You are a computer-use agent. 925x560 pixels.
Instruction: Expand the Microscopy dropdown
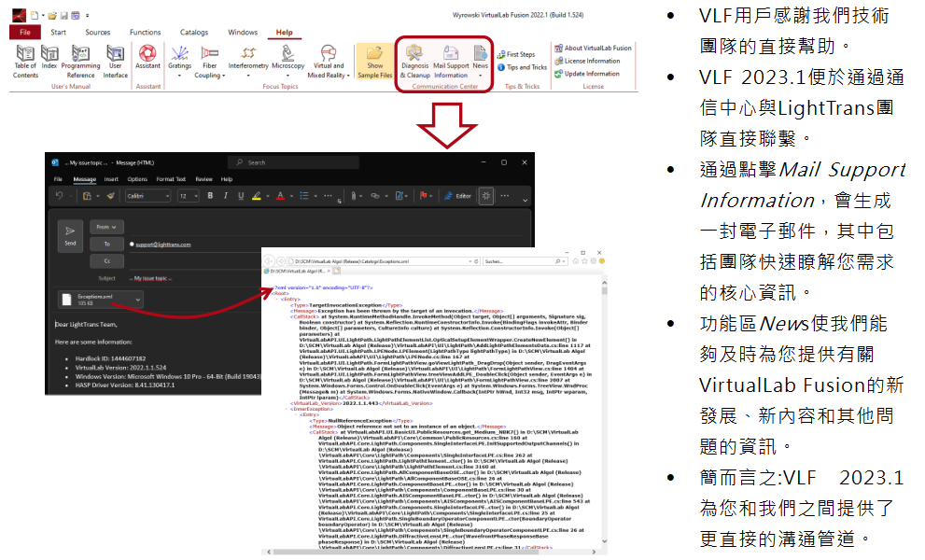[x=287, y=76]
